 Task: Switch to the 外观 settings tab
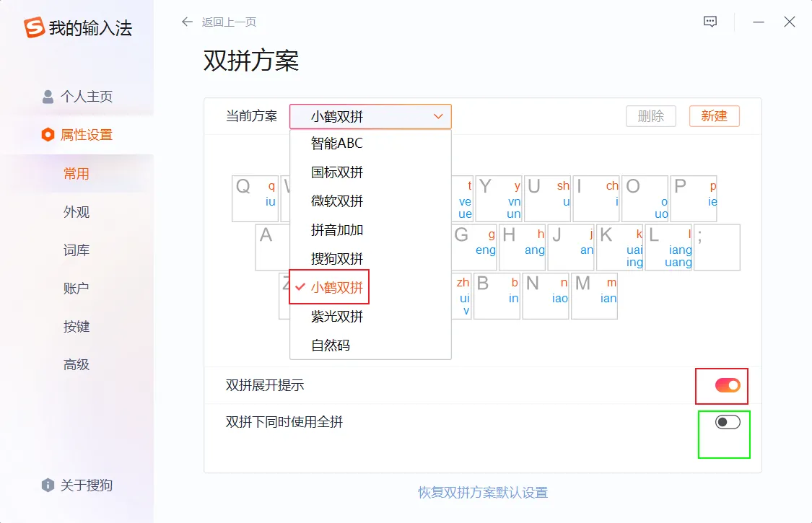coord(77,212)
